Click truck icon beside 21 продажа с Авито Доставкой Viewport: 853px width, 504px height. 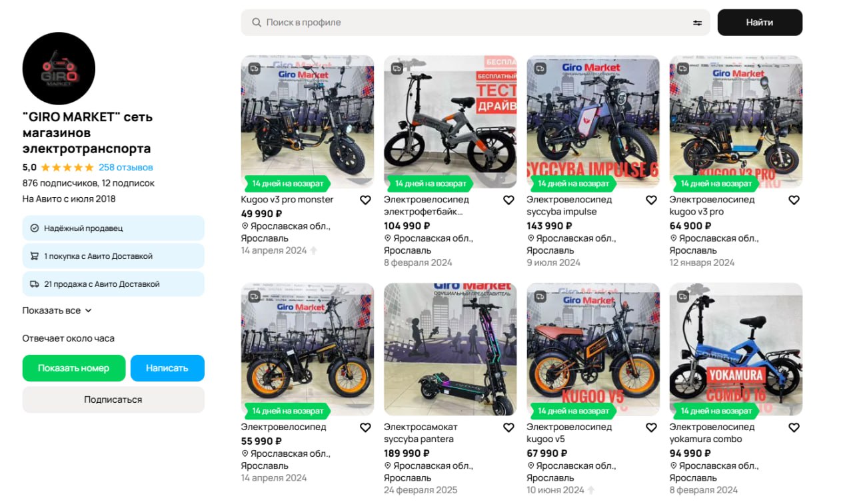tap(35, 284)
